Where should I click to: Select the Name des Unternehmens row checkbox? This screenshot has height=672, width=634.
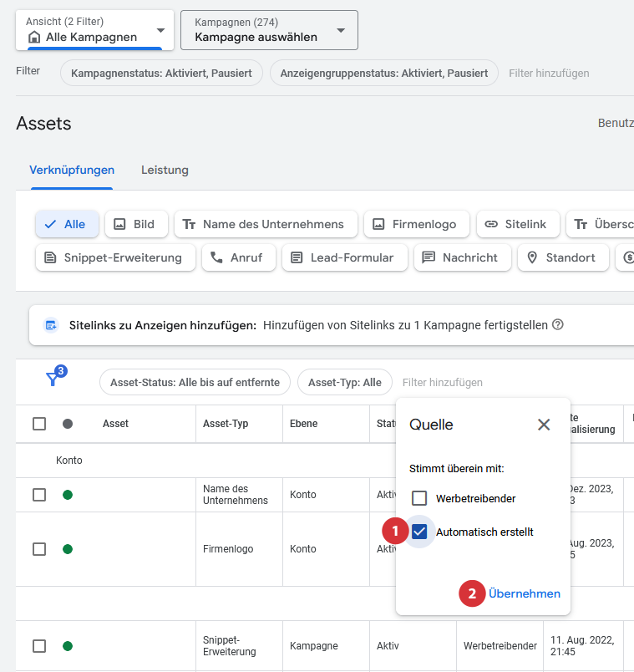point(39,495)
